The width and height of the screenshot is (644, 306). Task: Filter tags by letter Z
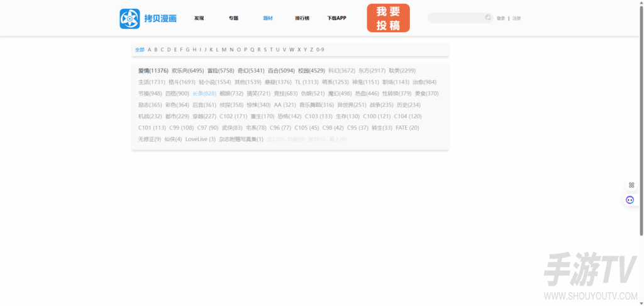click(311, 50)
